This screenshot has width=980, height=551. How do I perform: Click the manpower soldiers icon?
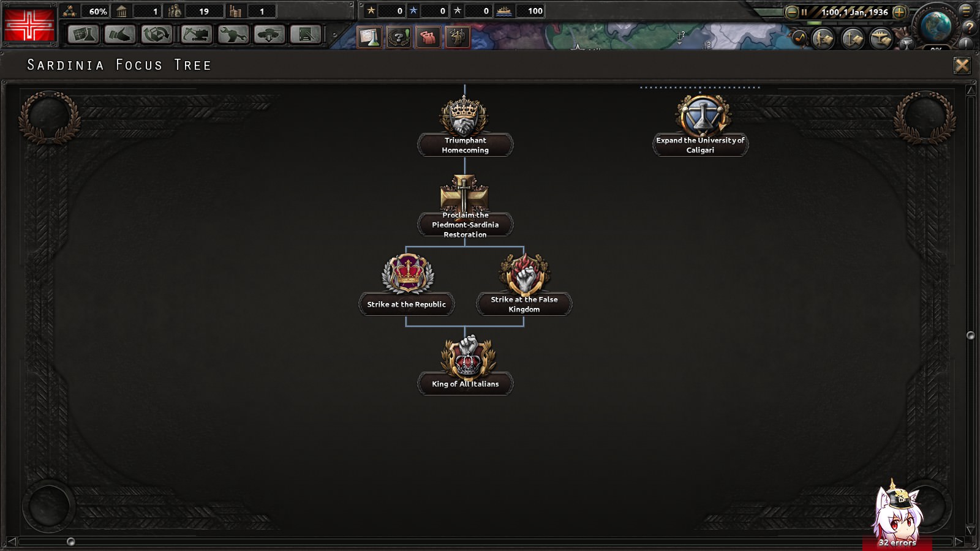point(175,11)
